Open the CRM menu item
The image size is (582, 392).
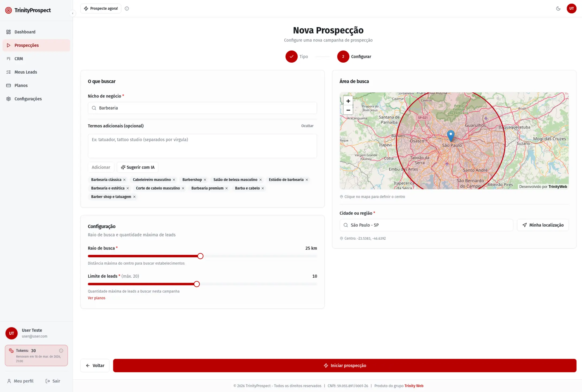(x=19, y=59)
